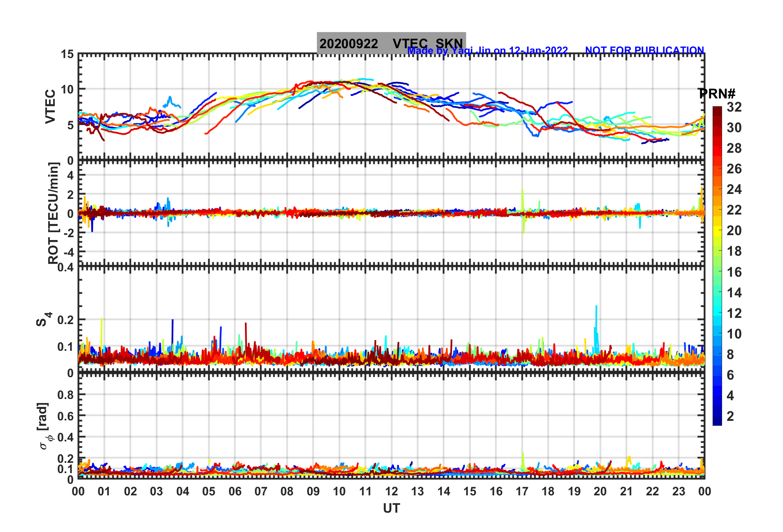Click x-axis hour label '03'
The width and height of the screenshot is (783, 532).
pos(156,491)
